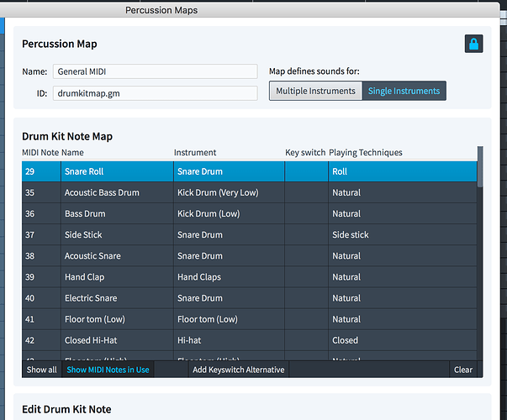
Task: Click the Show all button
Action: [42, 370]
